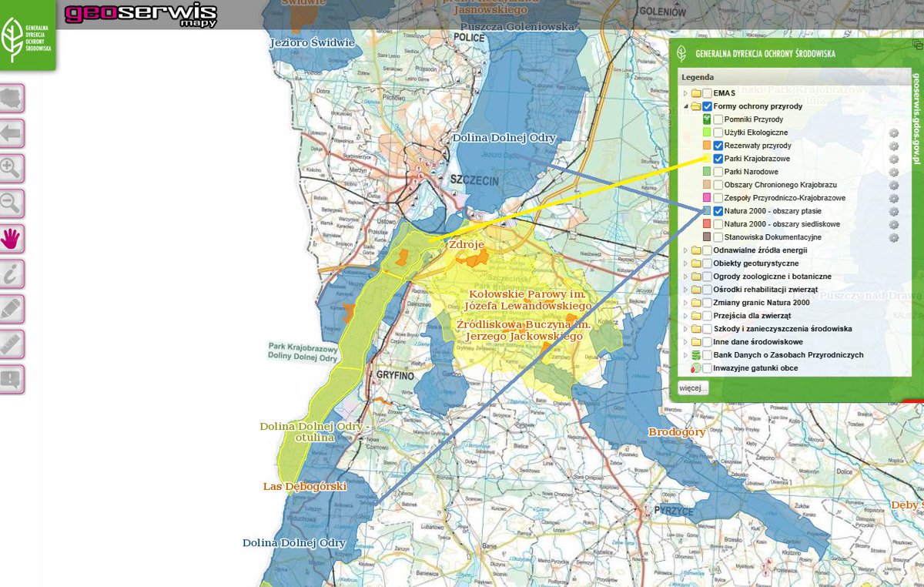Open settings gear for Użytki Ekologiczne
The width and height of the screenshot is (924, 587).
[x=894, y=132]
